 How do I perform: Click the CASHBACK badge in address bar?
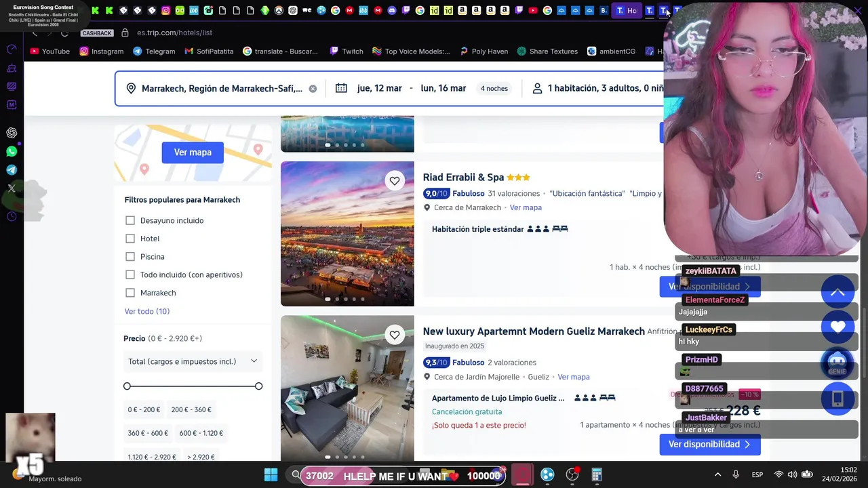point(97,33)
